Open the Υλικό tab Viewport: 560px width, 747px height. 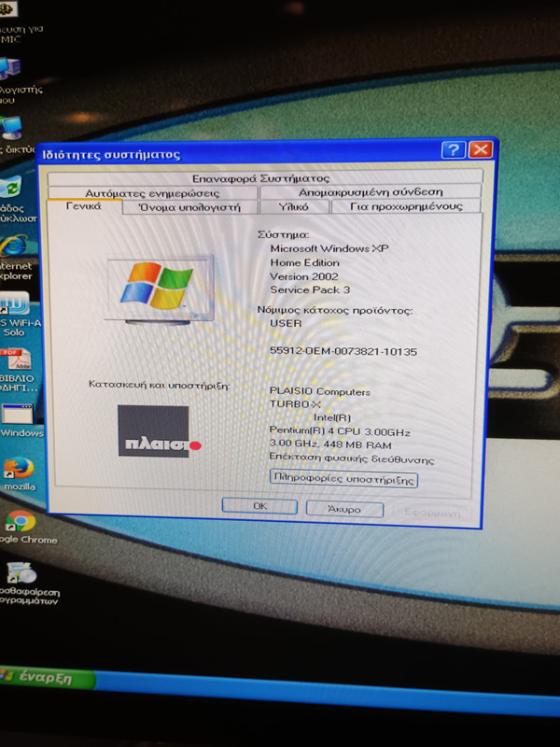294,206
